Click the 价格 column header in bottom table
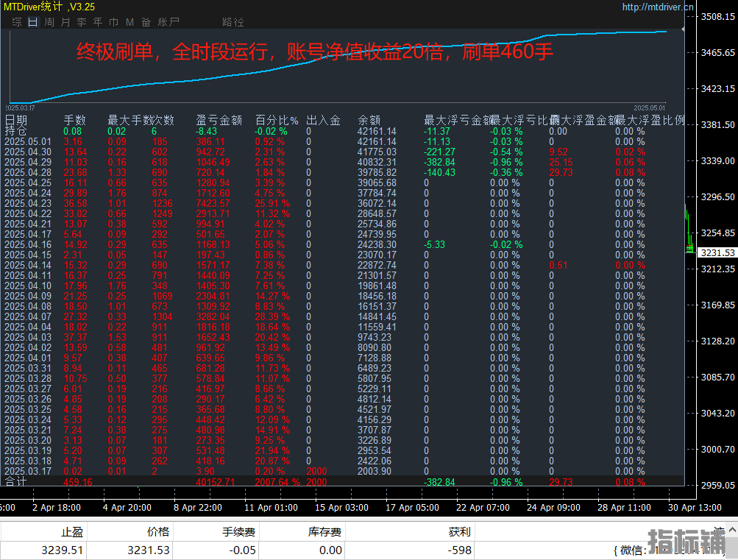Viewport: 738px width, 560px height. (x=158, y=532)
